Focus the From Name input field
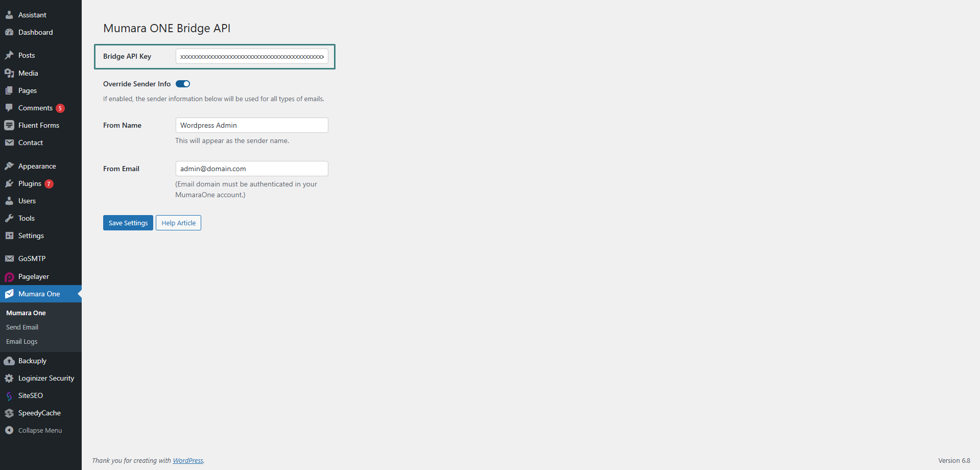980x470 pixels. pos(252,125)
